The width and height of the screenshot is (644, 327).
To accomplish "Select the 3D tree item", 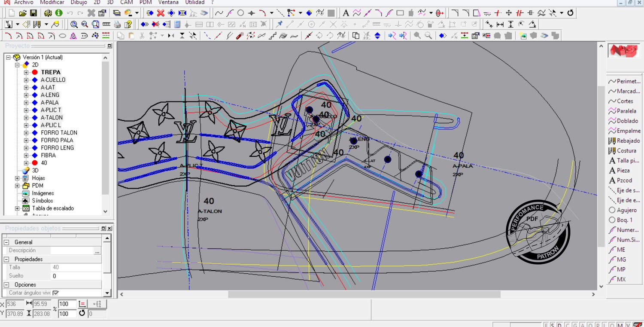I will coord(35,171).
